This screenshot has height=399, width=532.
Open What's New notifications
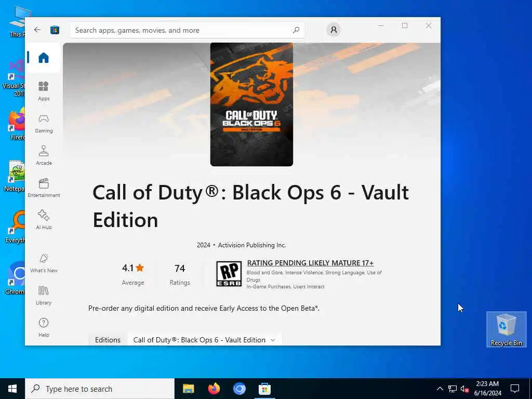coord(44,263)
